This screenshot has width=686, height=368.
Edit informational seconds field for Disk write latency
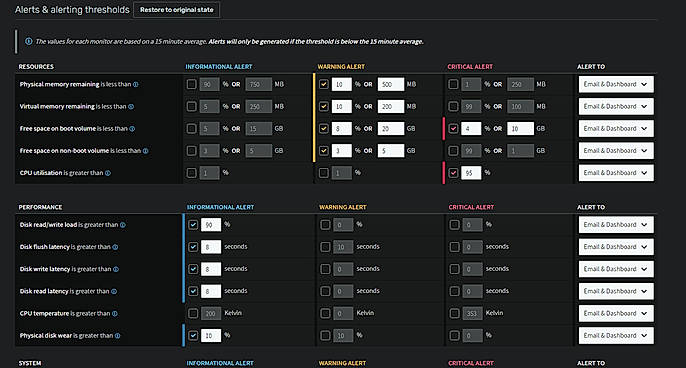211,269
